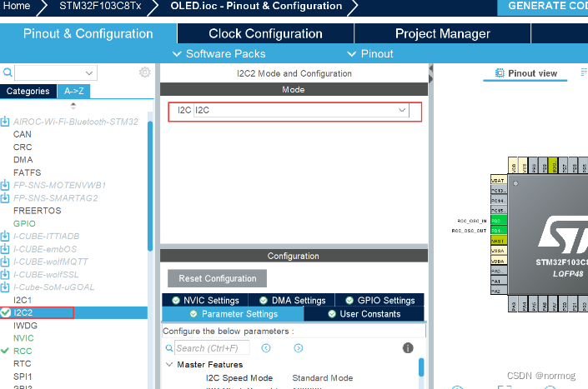This screenshot has width=588, height=389.
Task: Click OLED.ioc breadcrumb
Action: pyautogui.click(x=256, y=6)
